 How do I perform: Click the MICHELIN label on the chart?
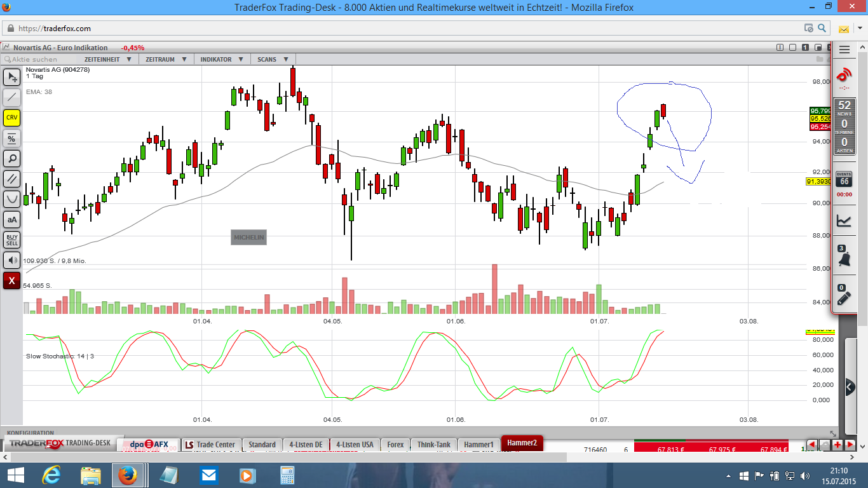click(x=248, y=238)
